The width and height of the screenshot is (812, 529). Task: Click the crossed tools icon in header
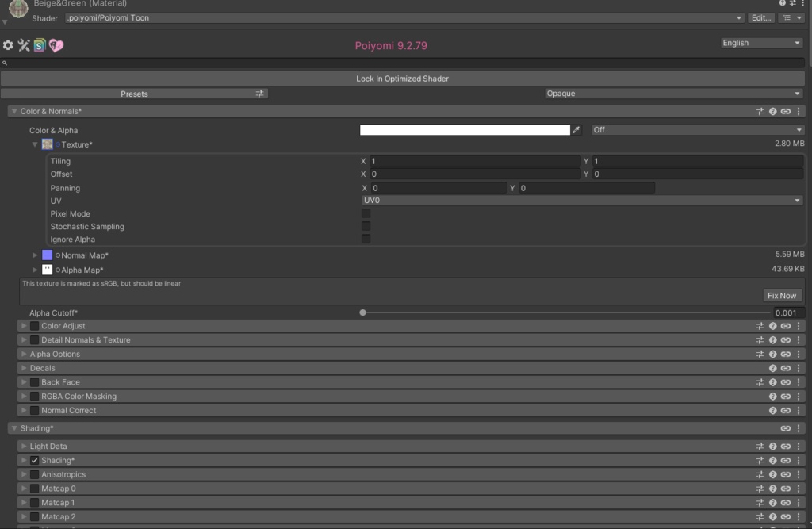(x=24, y=45)
